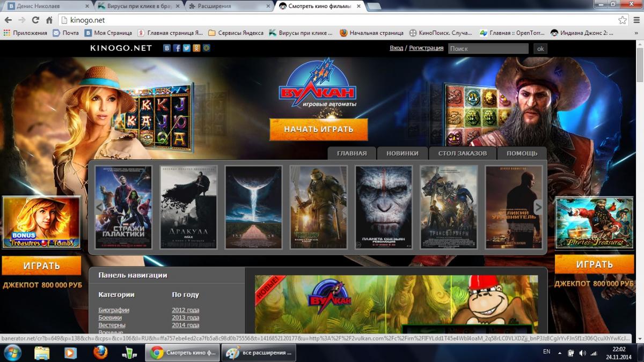Image resolution: width=644 pixels, height=362 pixels.
Task: Switch to the Вирусы при клике browser tab
Action: pos(138,6)
